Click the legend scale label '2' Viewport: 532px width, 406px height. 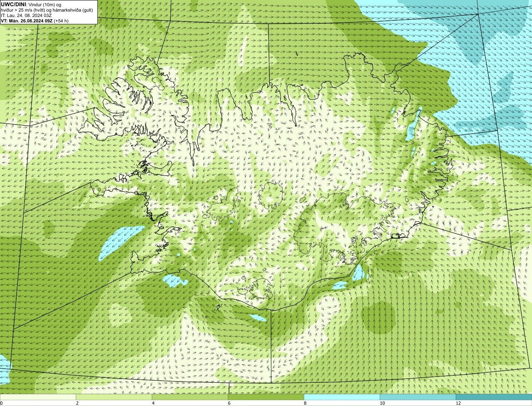(x=77, y=403)
